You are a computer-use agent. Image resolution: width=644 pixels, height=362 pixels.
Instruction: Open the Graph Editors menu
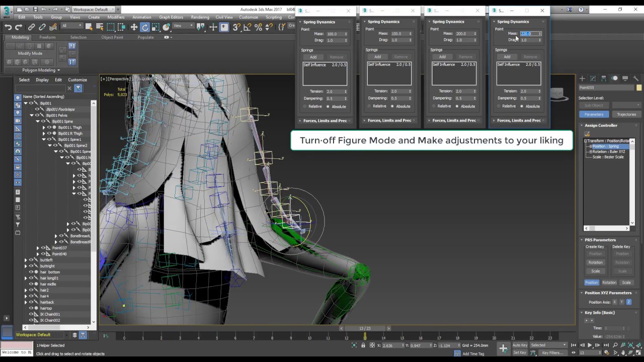171,17
